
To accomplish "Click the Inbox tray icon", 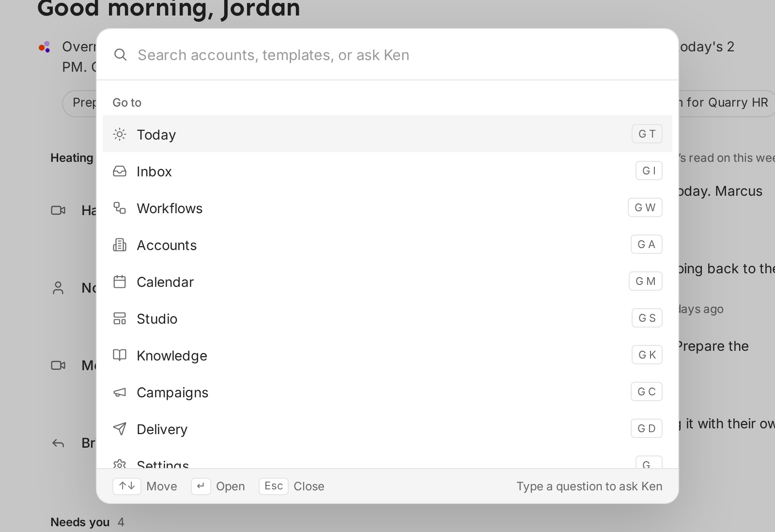I will click(x=120, y=171).
